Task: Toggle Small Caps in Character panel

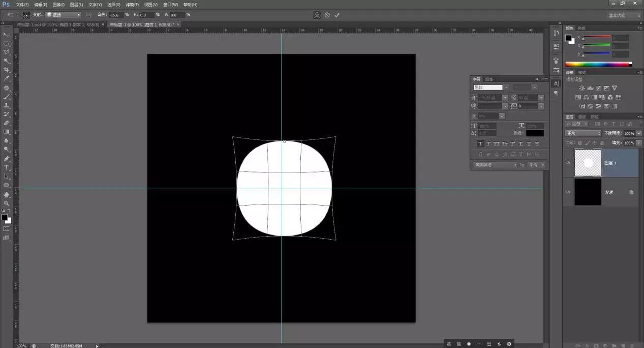Action: click(505, 144)
